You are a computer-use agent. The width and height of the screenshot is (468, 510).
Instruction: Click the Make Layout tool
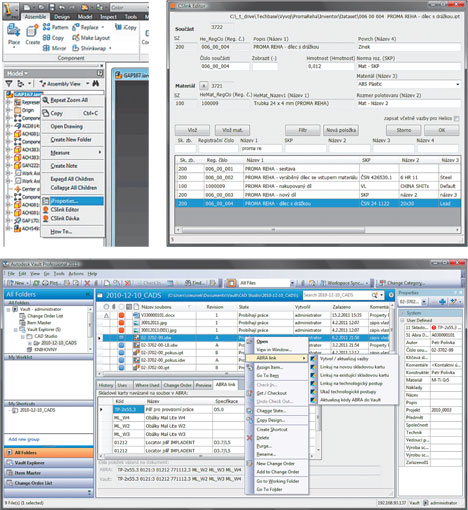coord(91,38)
